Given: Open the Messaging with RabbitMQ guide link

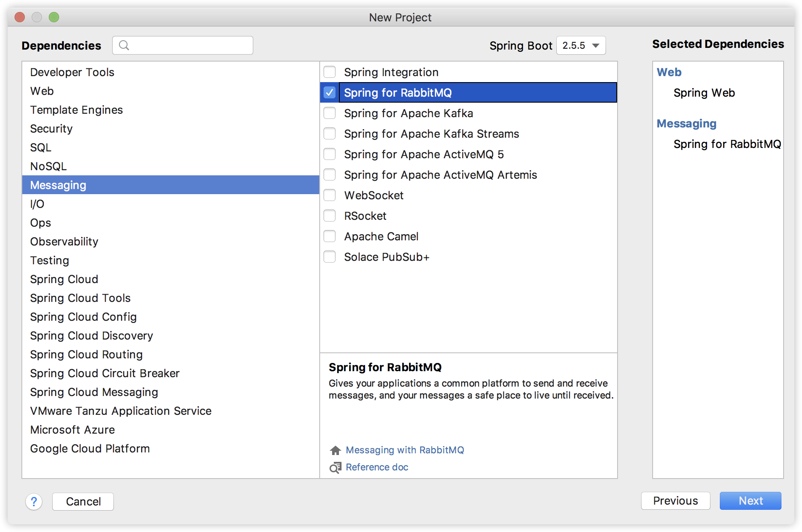Looking at the screenshot, I should pyautogui.click(x=405, y=450).
